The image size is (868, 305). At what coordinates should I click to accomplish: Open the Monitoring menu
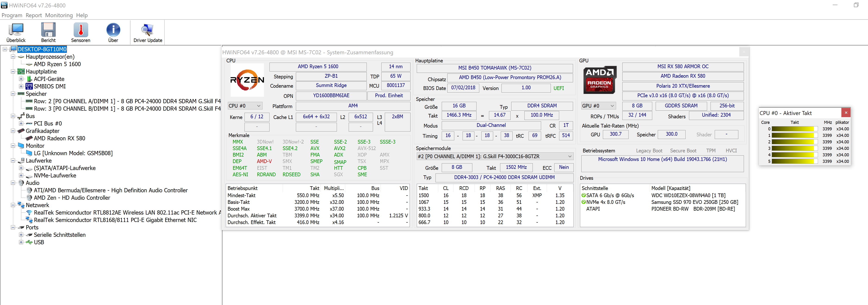tap(59, 15)
